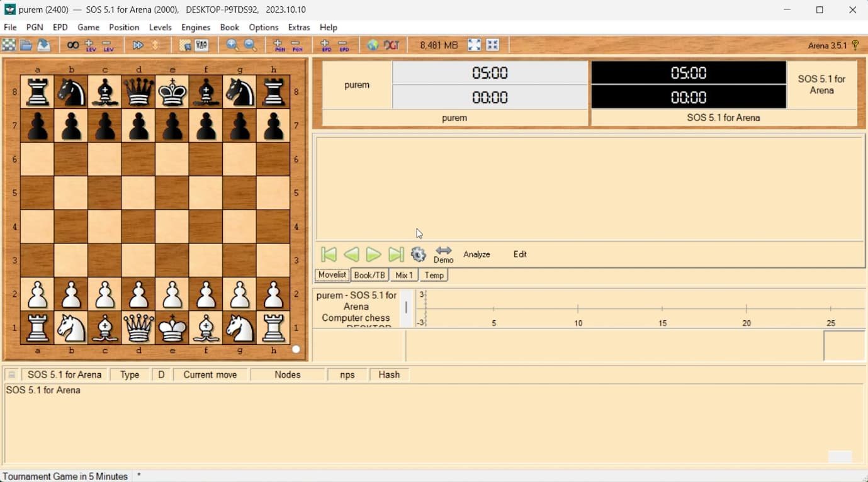This screenshot has width=868, height=482.
Task: Click the fullscreen expand arrows icon
Action: click(x=475, y=45)
